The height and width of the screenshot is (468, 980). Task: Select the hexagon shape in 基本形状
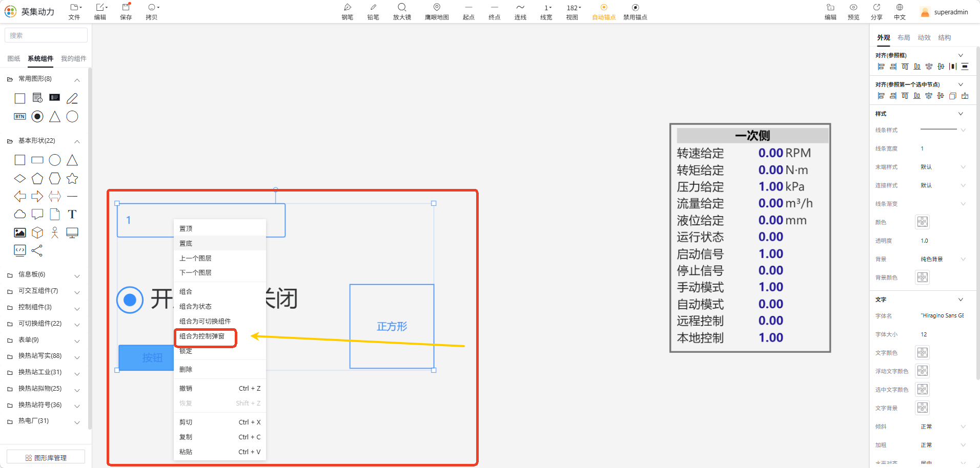pyautogui.click(x=55, y=179)
